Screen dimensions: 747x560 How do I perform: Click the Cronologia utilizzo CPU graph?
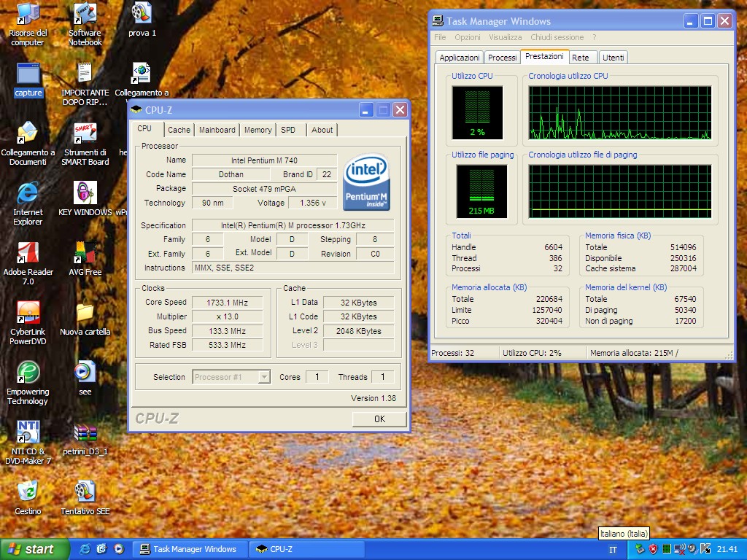pyautogui.click(x=620, y=112)
